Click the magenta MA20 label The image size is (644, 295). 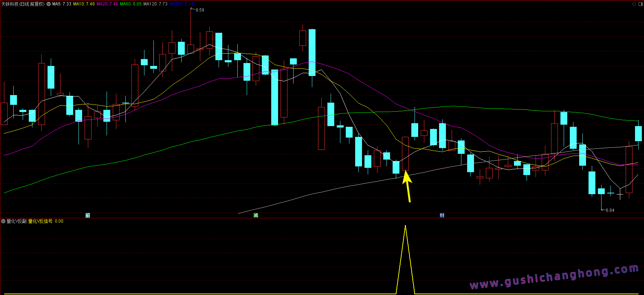pyautogui.click(x=107, y=4)
